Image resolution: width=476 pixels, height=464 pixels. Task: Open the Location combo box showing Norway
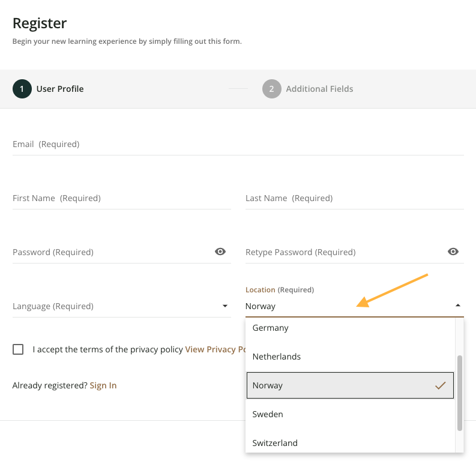[x=348, y=306]
